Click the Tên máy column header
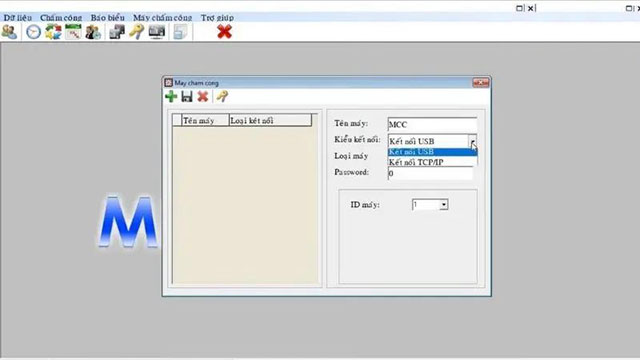Viewport: 640px width, 360px height. [x=205, y=120]
